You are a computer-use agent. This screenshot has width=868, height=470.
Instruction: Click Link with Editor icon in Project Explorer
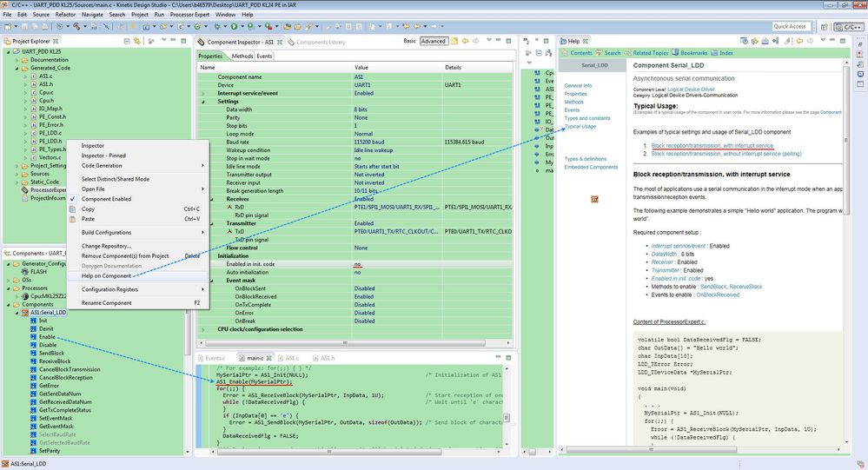tap(136, 41)
